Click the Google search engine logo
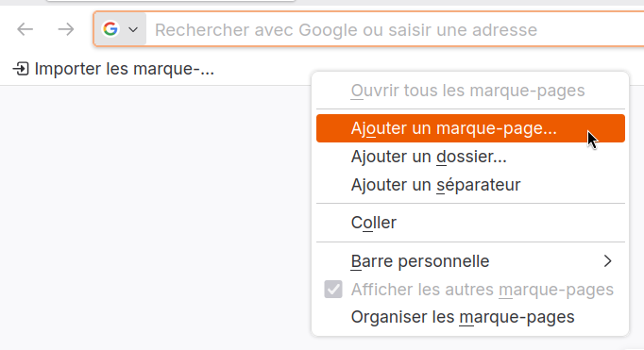The height and width of the screenshot is (350, 644). pyautogui.click(x=110, y=29)
